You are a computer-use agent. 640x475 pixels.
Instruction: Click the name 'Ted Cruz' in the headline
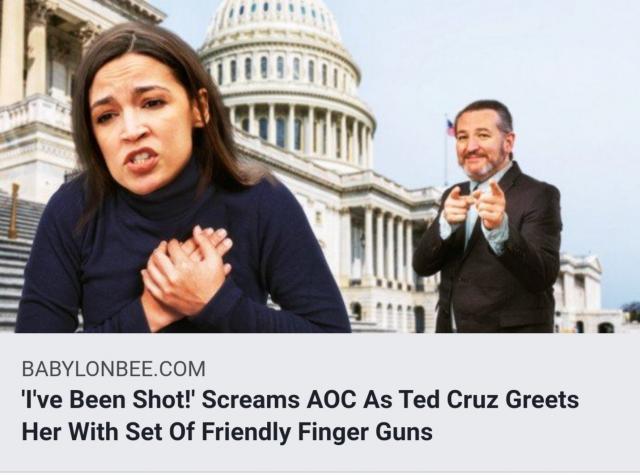click(449, 399)
